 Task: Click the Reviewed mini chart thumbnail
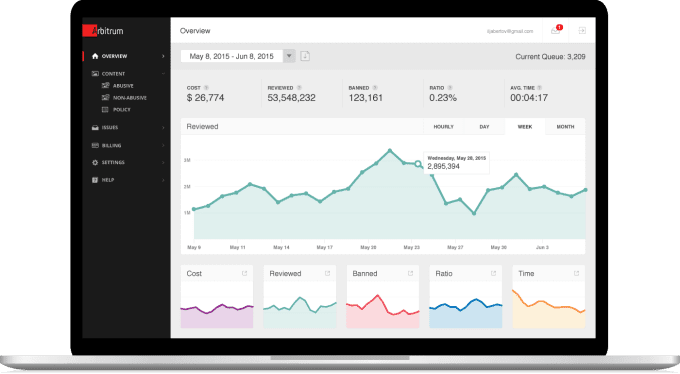300,305
